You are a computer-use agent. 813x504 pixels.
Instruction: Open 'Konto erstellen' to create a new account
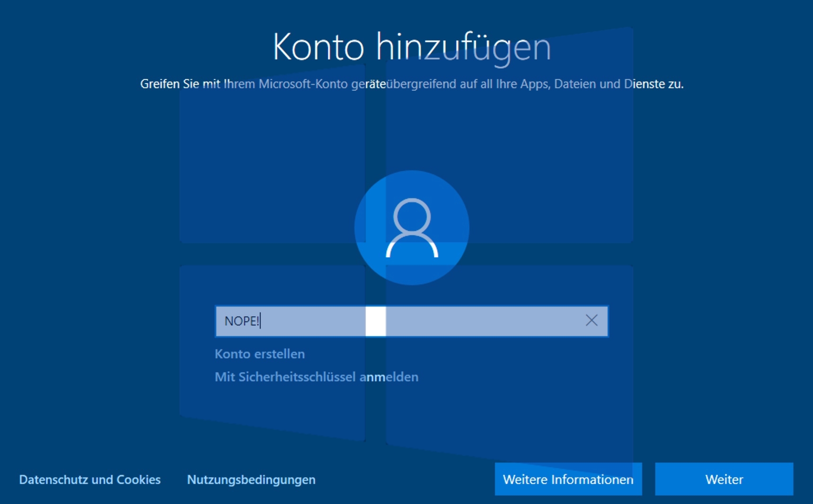[260, 354]
